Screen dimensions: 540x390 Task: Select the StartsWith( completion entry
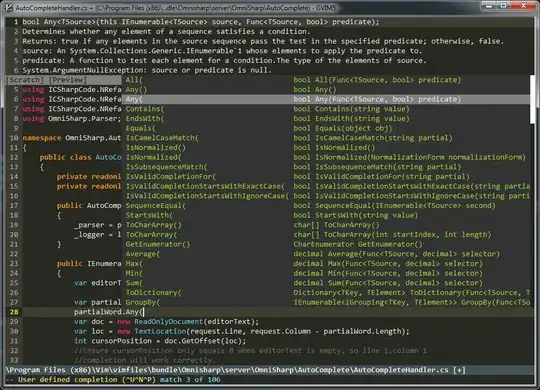(326, 215)
